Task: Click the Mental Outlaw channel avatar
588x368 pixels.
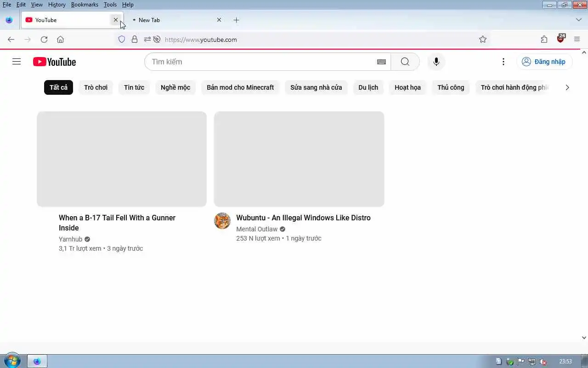Action: coord(222,221)
